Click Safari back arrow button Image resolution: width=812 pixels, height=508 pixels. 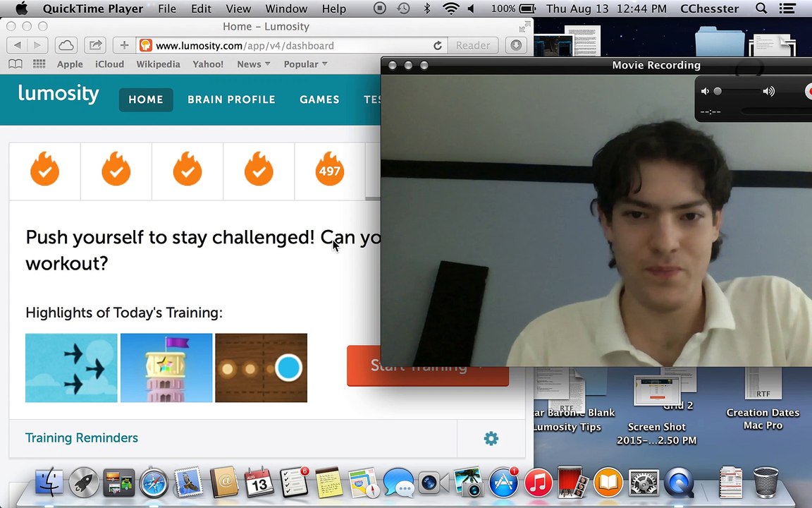click(17, 46)
